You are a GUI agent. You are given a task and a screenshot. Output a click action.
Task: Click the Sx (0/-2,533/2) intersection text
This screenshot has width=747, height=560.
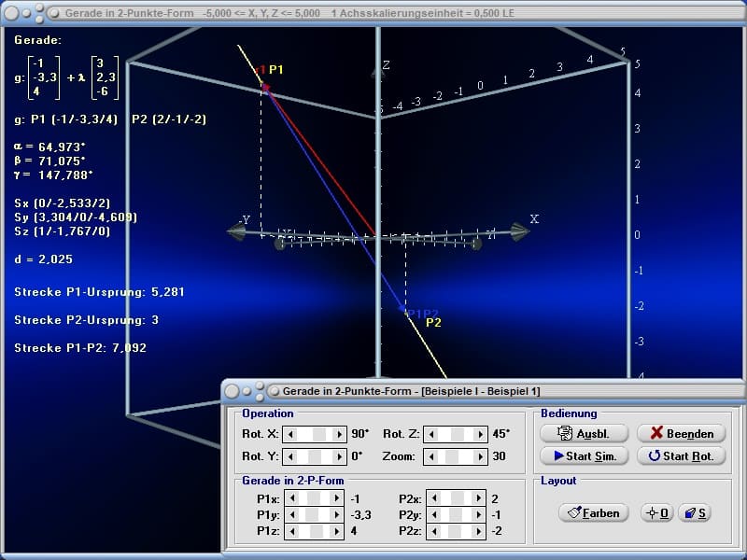pos(62,203)
